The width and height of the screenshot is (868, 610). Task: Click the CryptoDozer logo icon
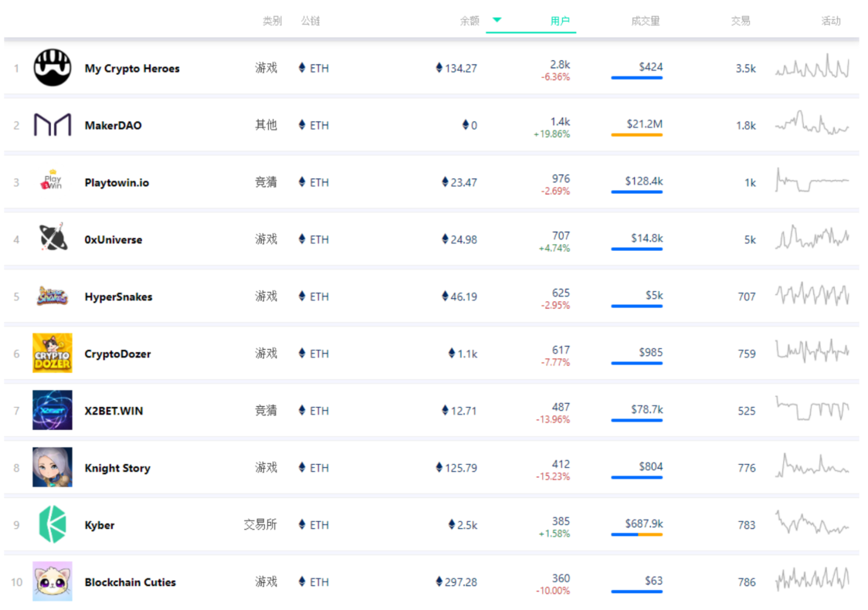(x=52, y=353)
